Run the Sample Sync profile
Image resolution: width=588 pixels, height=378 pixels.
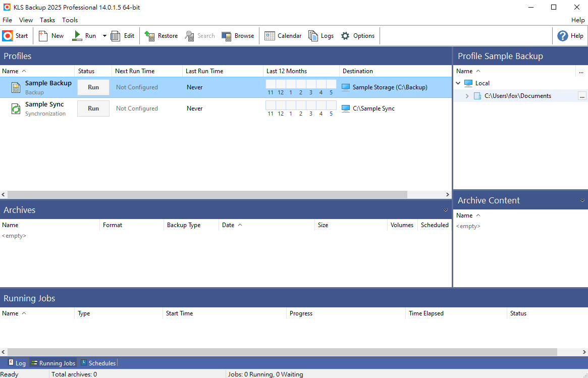click(x=93, y=109)
